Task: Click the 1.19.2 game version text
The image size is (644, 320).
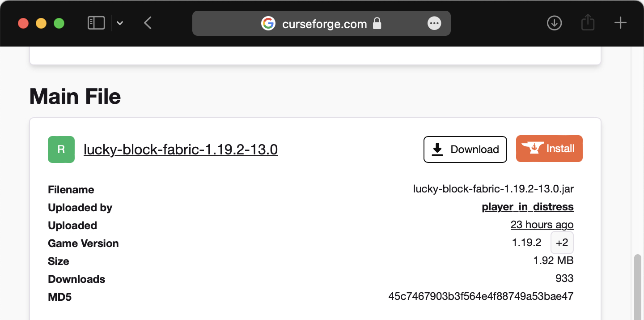Action: (526, 243)
